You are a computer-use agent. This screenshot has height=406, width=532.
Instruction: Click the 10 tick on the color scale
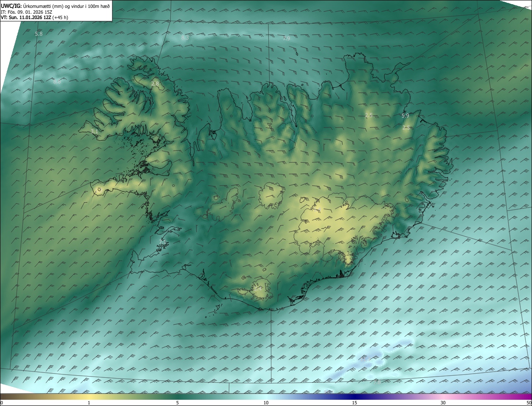[x=266, y=403]
